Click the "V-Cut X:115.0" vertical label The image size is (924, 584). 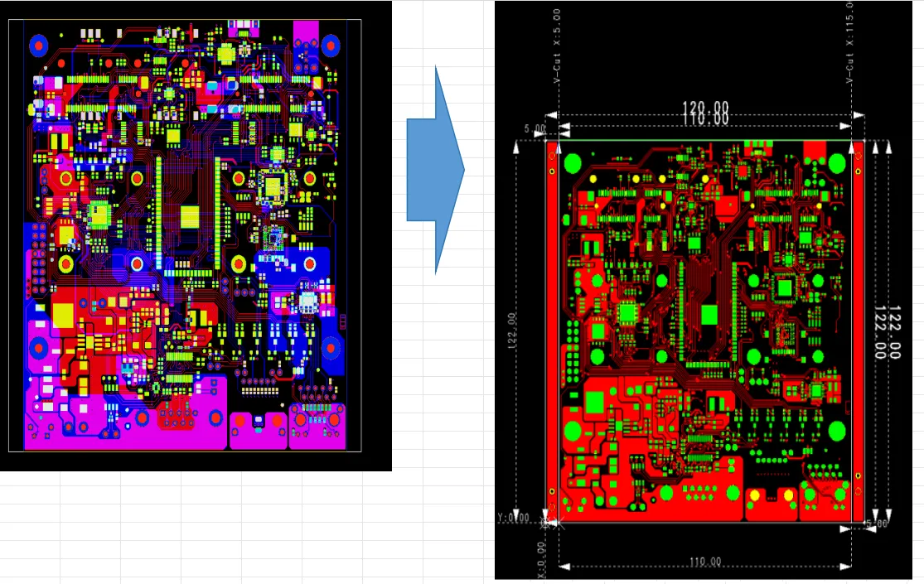pos(849,42)
